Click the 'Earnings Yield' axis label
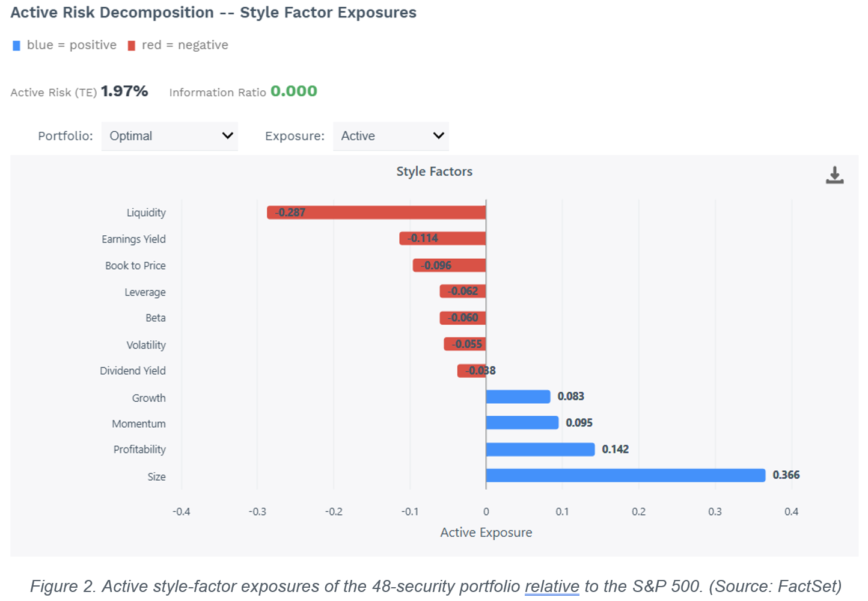868x601 pixels. [133, 239]
